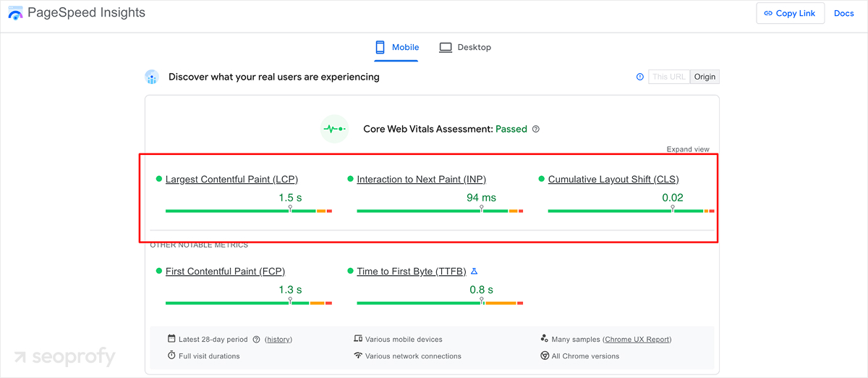
Task: Click the CLS distribution bar marker
Action: pos(673,209)
